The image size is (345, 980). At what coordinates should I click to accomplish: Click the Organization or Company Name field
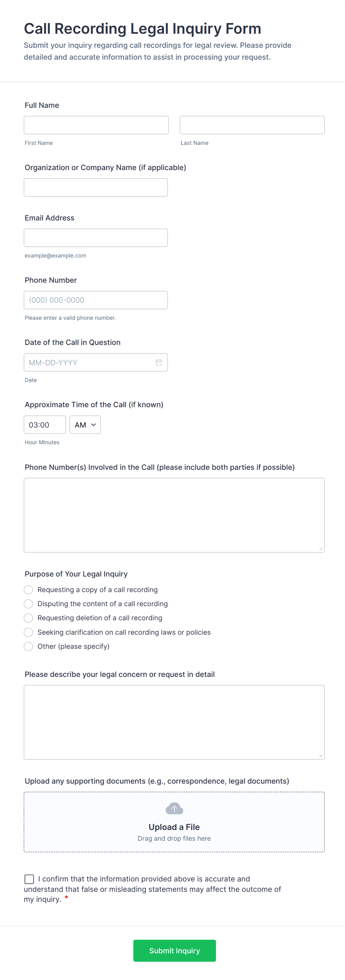coord(96,187)
